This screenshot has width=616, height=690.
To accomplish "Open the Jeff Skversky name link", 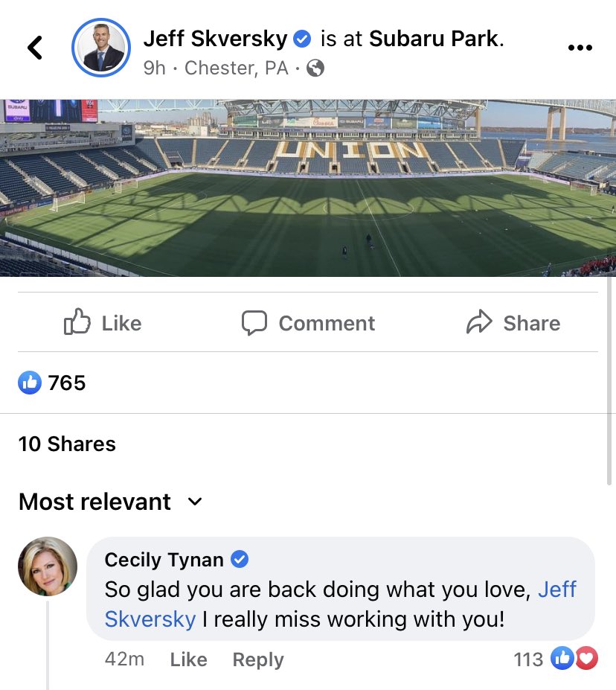I will 215,38.
